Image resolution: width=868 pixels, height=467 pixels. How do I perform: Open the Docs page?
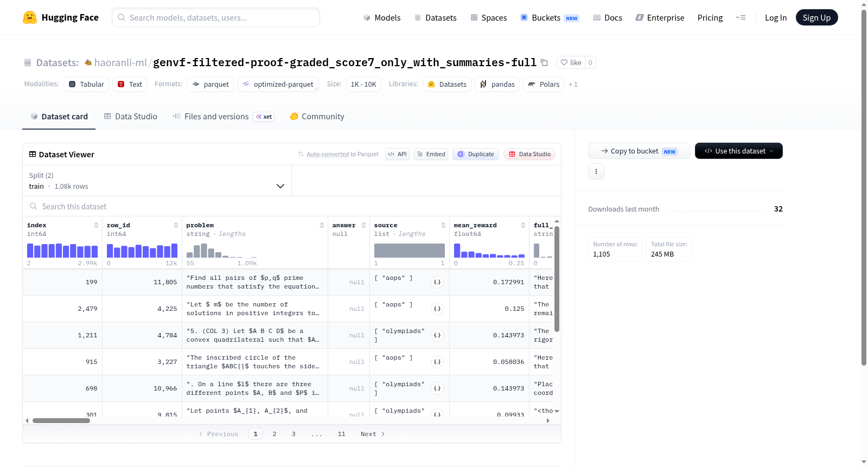[607, 18]
